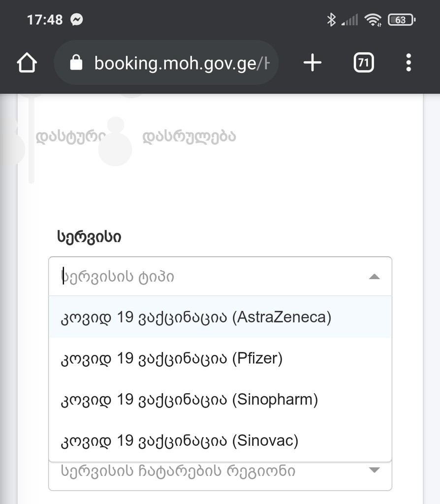Collapse the სერვისის ტიპი dropdown arrow
Screen dimensions: 440x504
374,277
